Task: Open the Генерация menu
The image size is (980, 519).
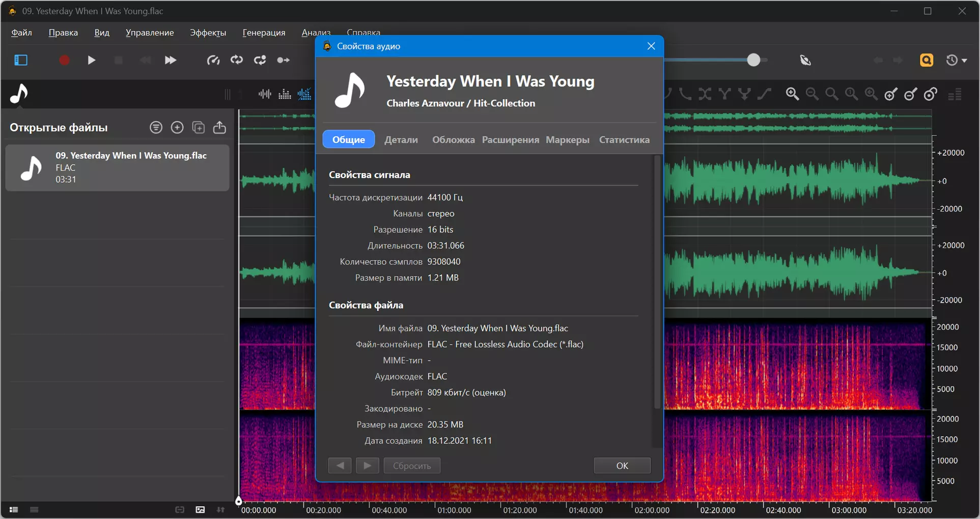Action: pyautogui.click(x=264, y=33)
